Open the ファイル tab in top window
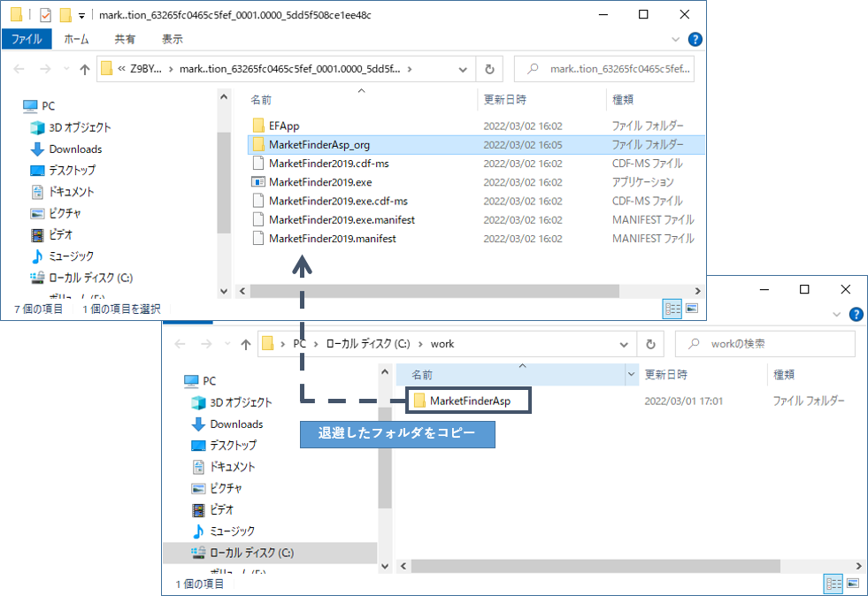868x596 pixels. (x=27, y=39)
